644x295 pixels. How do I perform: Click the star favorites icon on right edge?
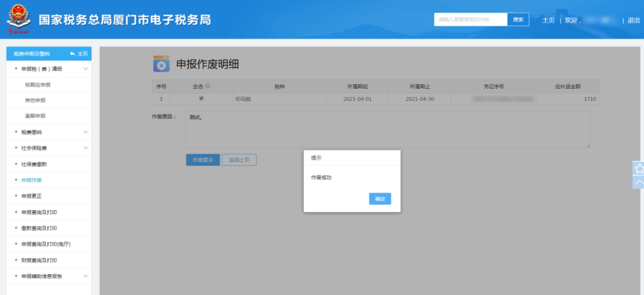tap(638, 169)
